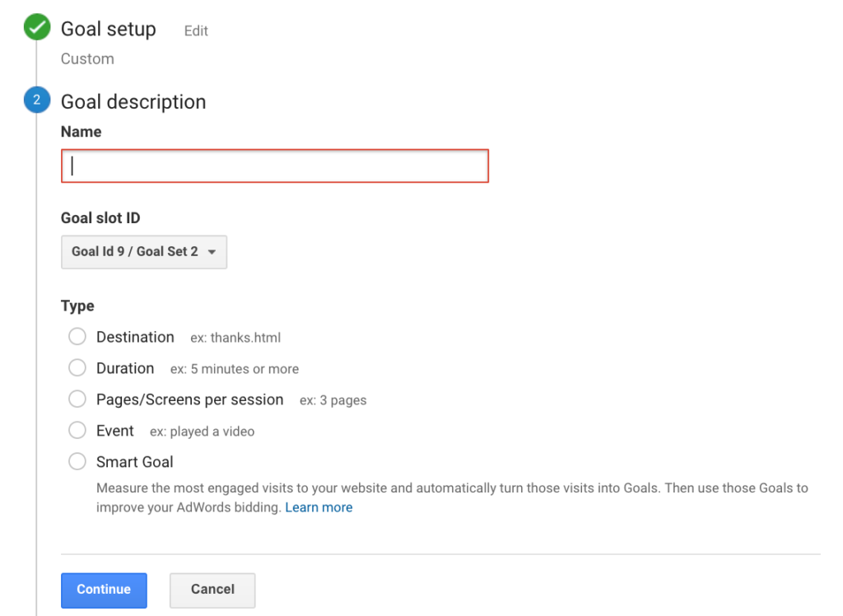The image size is (843, 616).
Task: Click the Goal slot ID label
Action: coord(100,218)
